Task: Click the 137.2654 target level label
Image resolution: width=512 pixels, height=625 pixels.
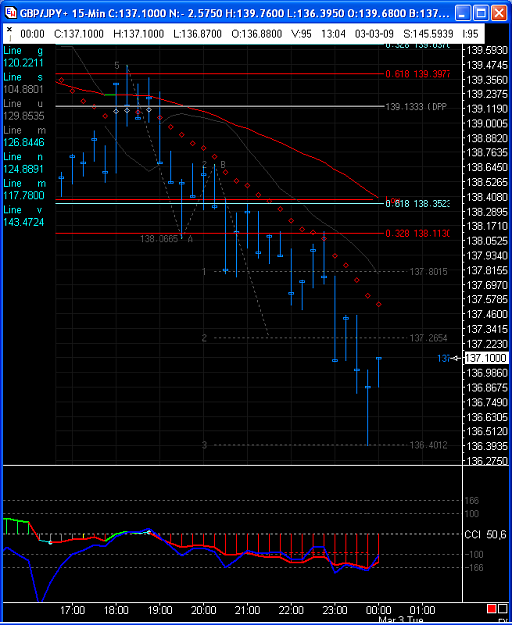Action: [428, 338]
